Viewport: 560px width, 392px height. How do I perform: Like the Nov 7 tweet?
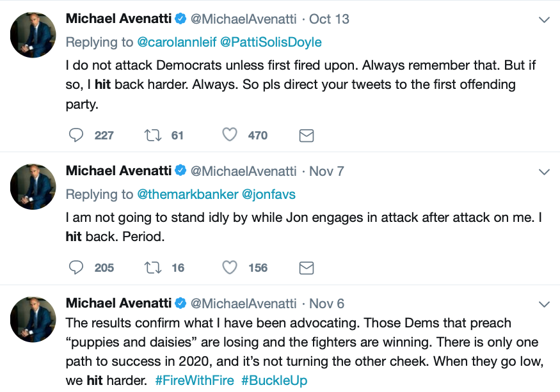(230, 267)
